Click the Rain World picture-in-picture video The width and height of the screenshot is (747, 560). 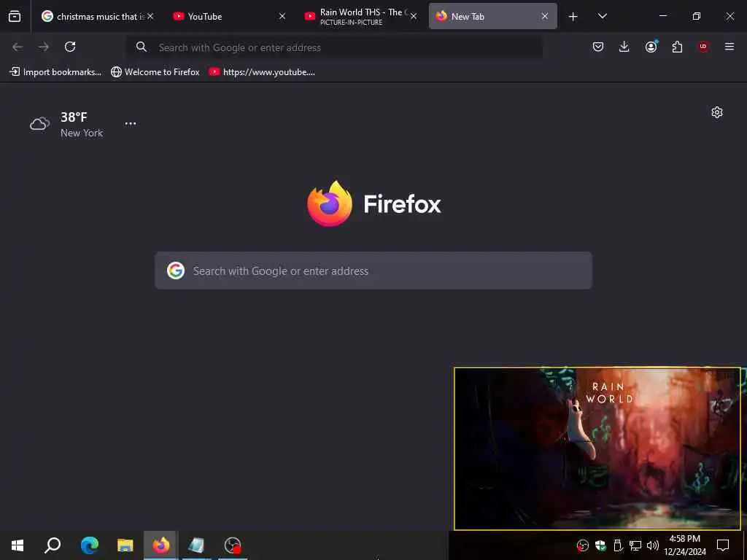tap(597, 448)
